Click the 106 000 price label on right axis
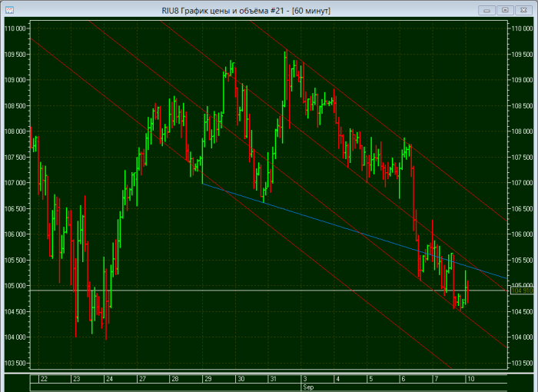Viewport: 538px width, 392px height. [522, 234]
